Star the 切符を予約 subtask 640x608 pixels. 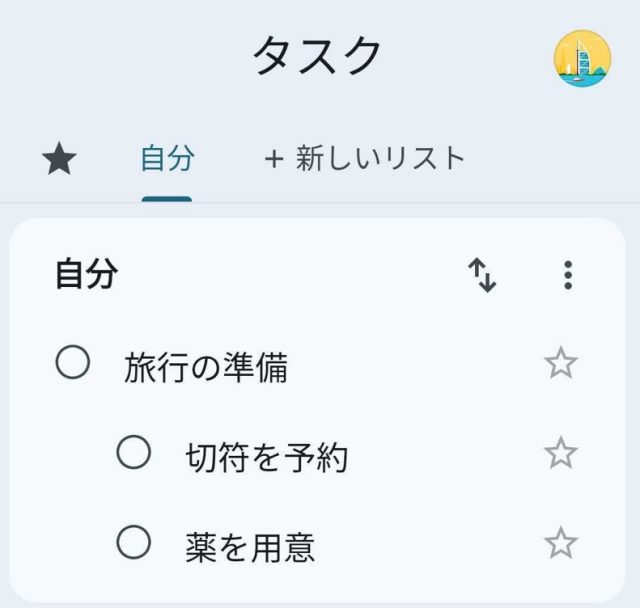tap(561, 454)
